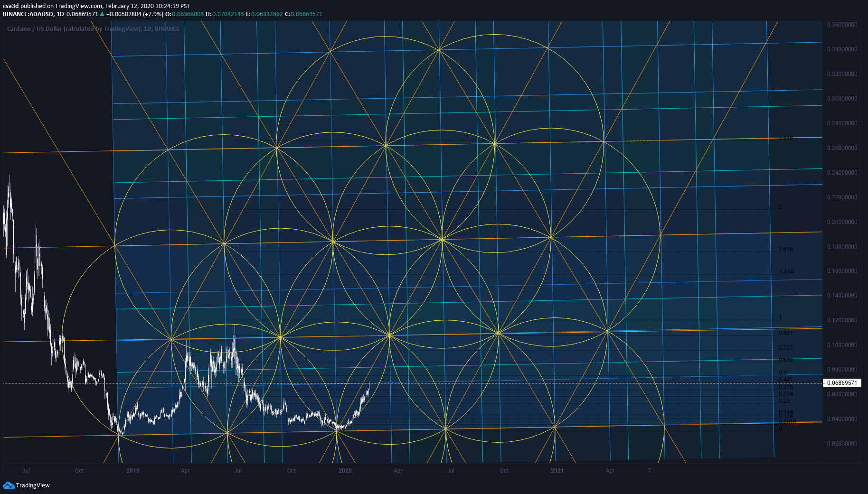This screenshot has width=868, height=494.
Task: Click the green up-triangle change indicator
Action: click(x=102, y=14)
